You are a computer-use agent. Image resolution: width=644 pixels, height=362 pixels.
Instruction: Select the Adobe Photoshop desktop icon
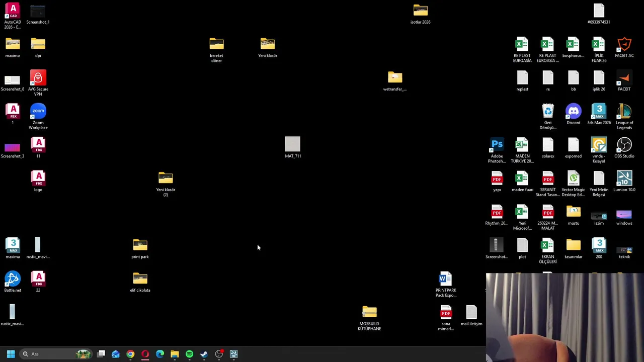(497, 150)
